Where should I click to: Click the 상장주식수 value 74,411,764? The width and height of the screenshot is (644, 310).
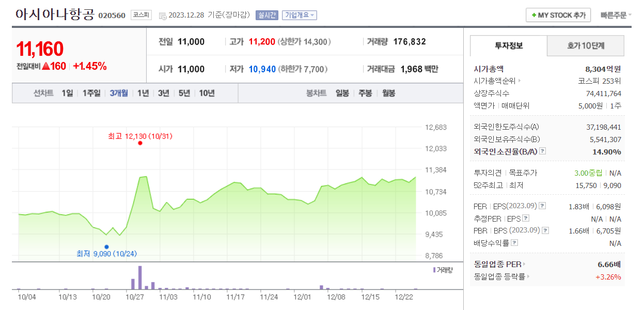604,93
